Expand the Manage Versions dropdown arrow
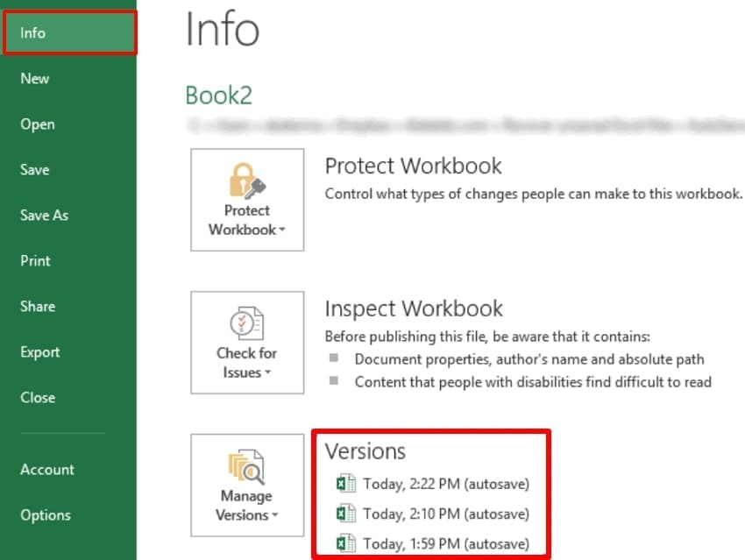This screenshot has width=745, height=560. (273, 516)
